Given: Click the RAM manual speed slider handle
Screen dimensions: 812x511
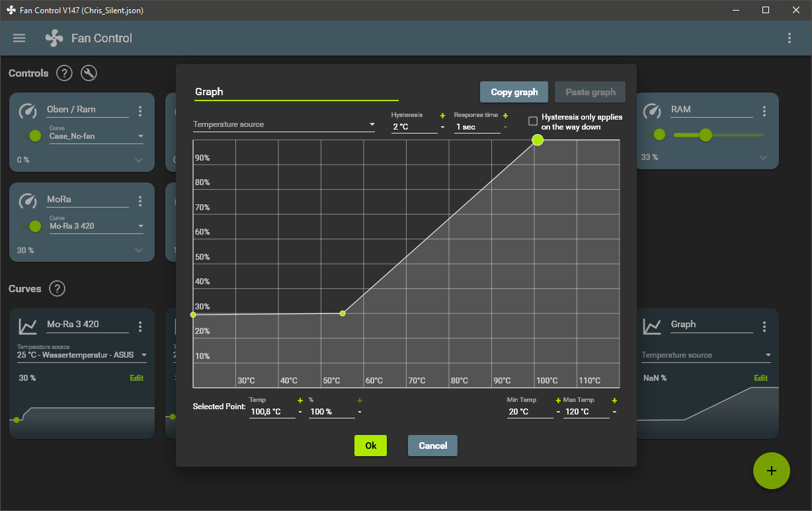Looking at the screenshot, I should tap(706, 135).
